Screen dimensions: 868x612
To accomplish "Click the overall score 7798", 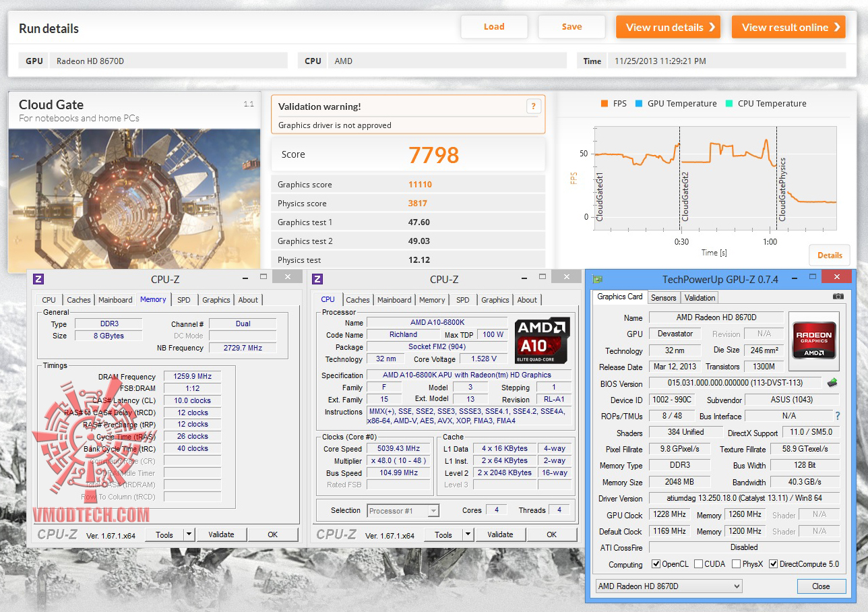I will (433, 155).
